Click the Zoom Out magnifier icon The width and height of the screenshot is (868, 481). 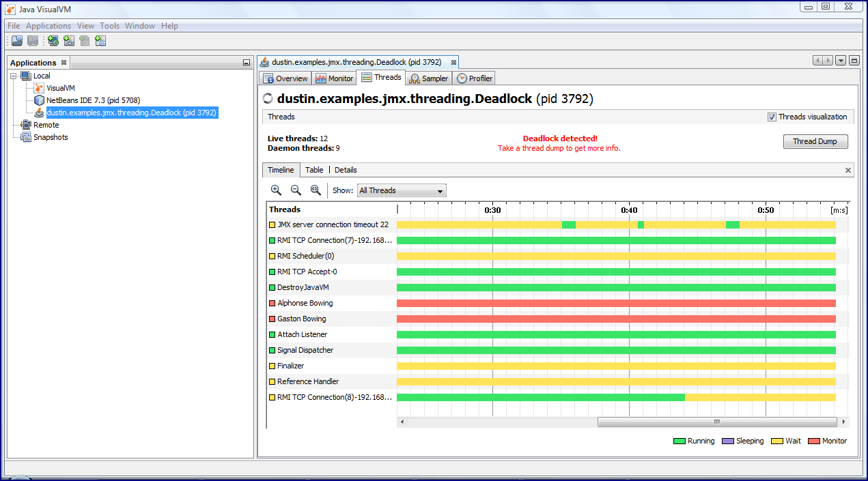click(x=296, y=190)
